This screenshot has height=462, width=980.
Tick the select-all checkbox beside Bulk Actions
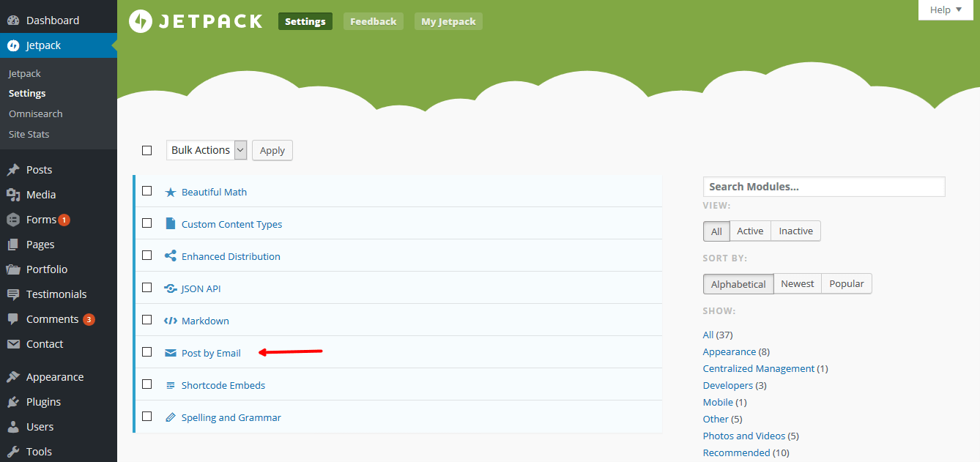[147, 150]
